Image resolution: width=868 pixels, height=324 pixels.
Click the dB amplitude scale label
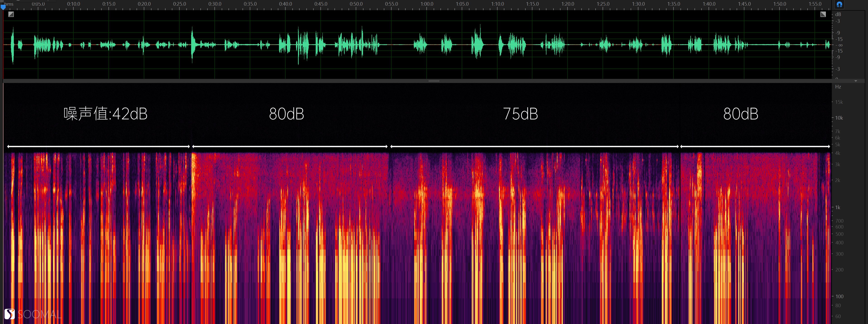point(838,14)
